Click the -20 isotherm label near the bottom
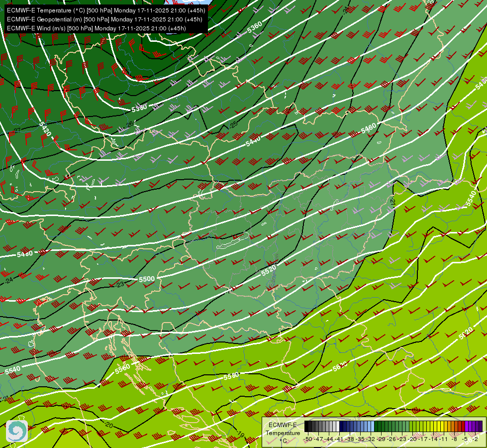Screen dimensions: 487x448 pyautogui.click(x=108, y=425)
